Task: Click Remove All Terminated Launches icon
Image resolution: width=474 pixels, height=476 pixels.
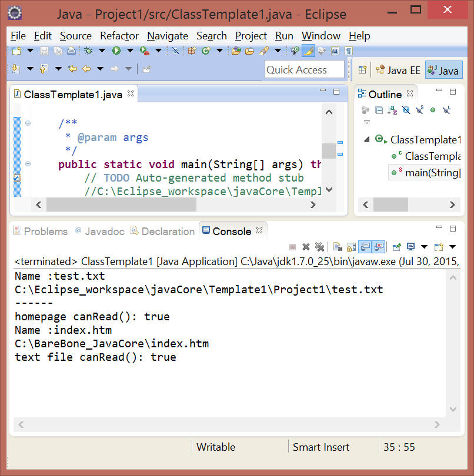Action: coord(320,247)
